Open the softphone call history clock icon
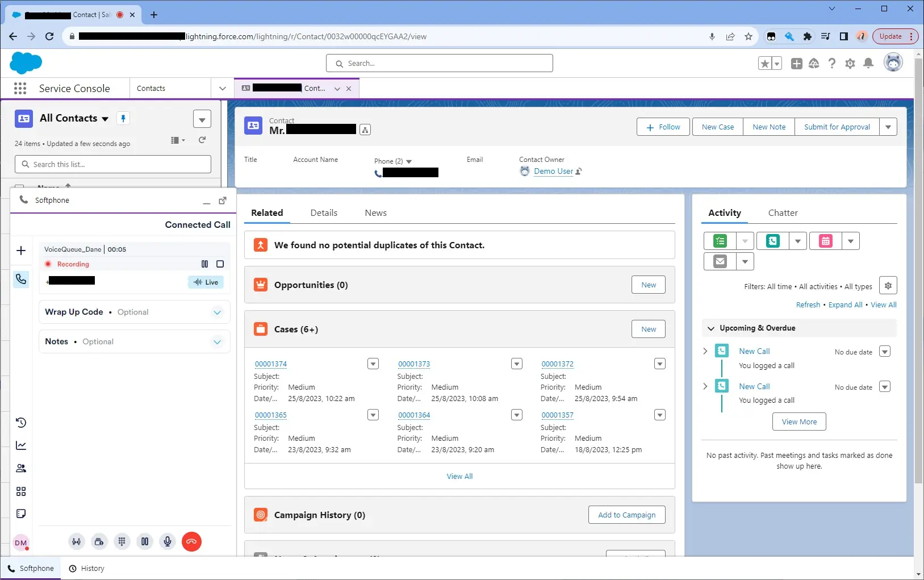The width and height of the screenshot is (924, 580). click(21, 423)
